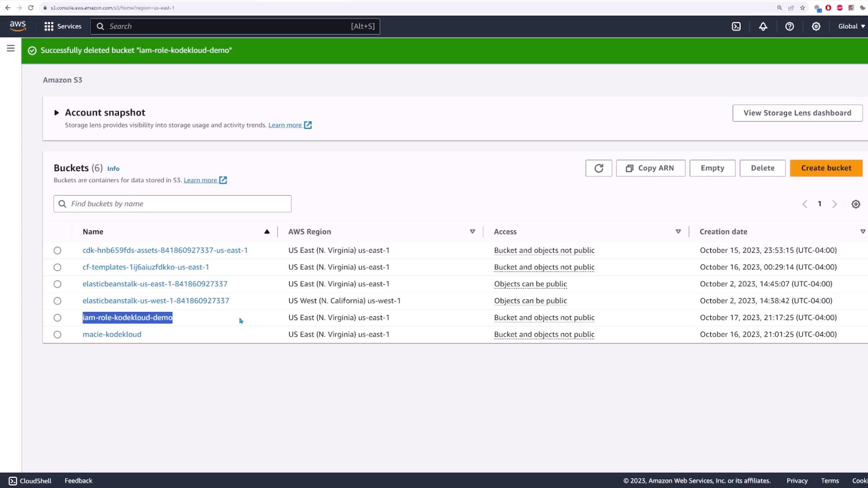The width and height of the screenshot is (868, 488).
Task: Open the Global region dropdown
Action: click(851, 26)
